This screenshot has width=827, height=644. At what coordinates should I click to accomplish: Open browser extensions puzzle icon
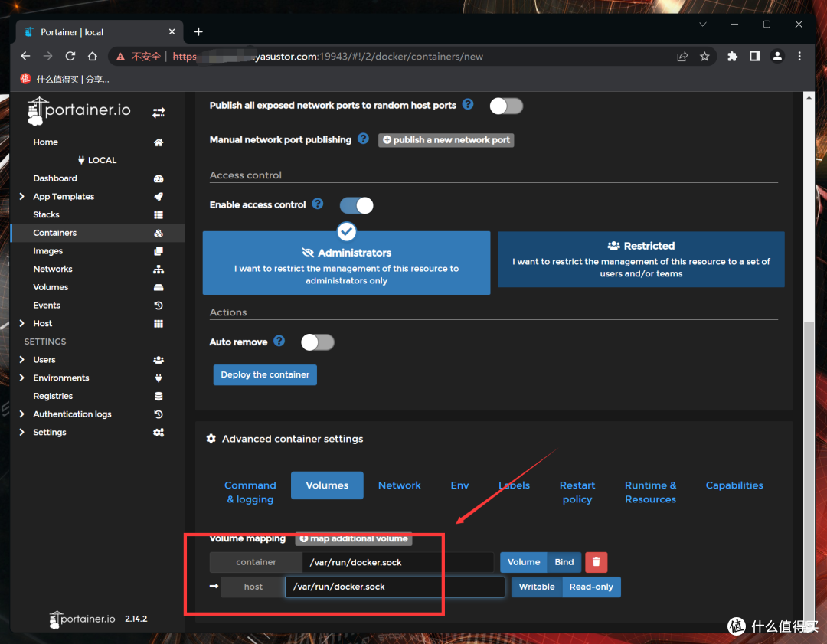coord(732,57)
